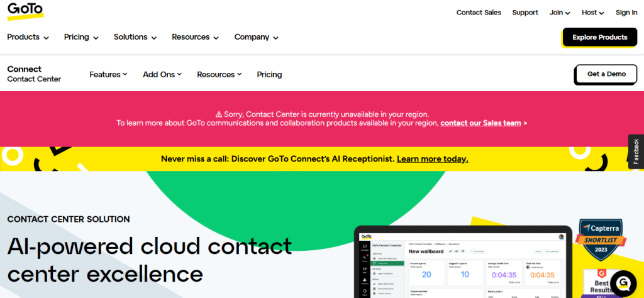The height and width of the screenshot is (298, 644).
Task: Open the Host dropdown
Action: 592,13
